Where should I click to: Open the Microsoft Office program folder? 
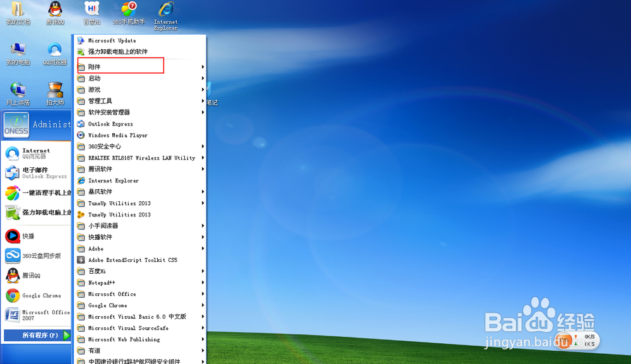point(141,294)
